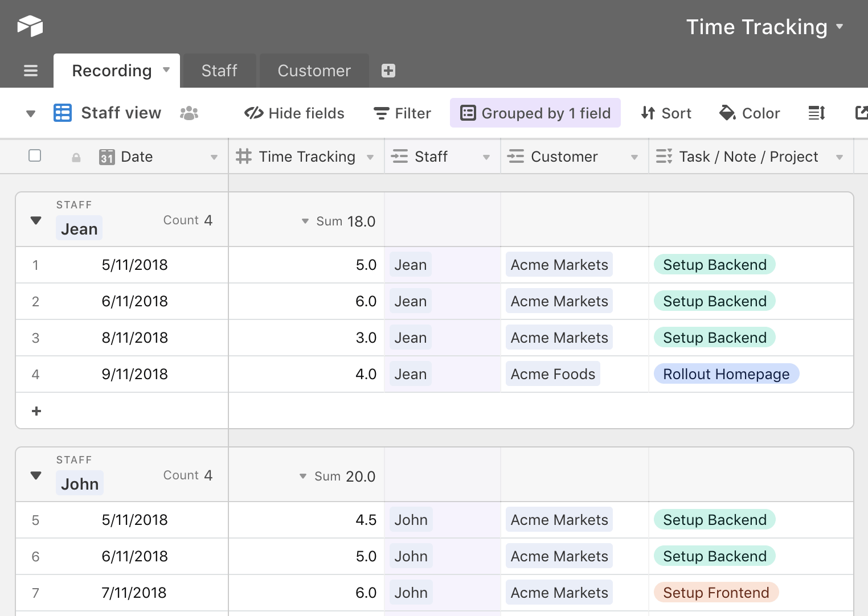Toggle the select-all records checkbox
868x616 pixels.
click(35, 156)
